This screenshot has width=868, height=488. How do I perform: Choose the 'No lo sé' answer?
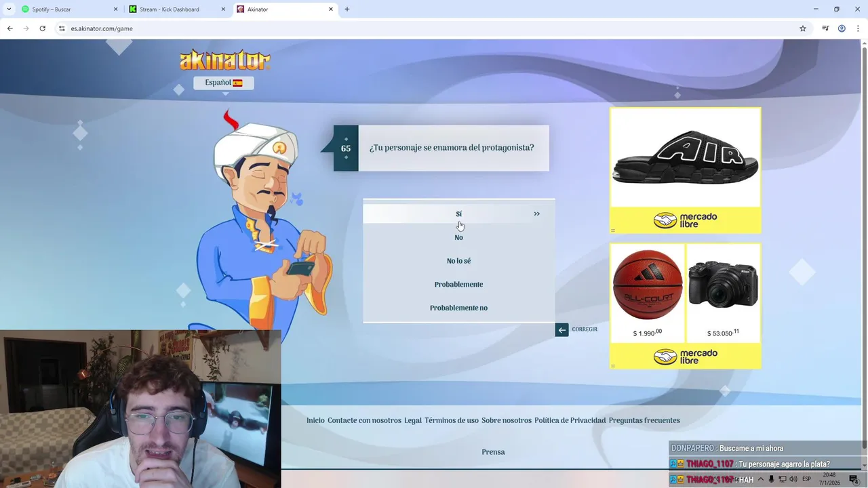[458, 261]
